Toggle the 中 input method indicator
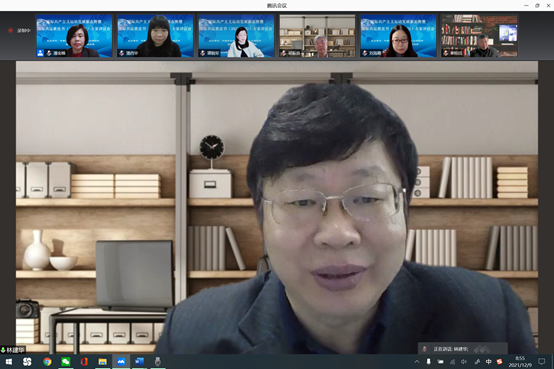This screenshot has width=554, height=369. [488, 362]
